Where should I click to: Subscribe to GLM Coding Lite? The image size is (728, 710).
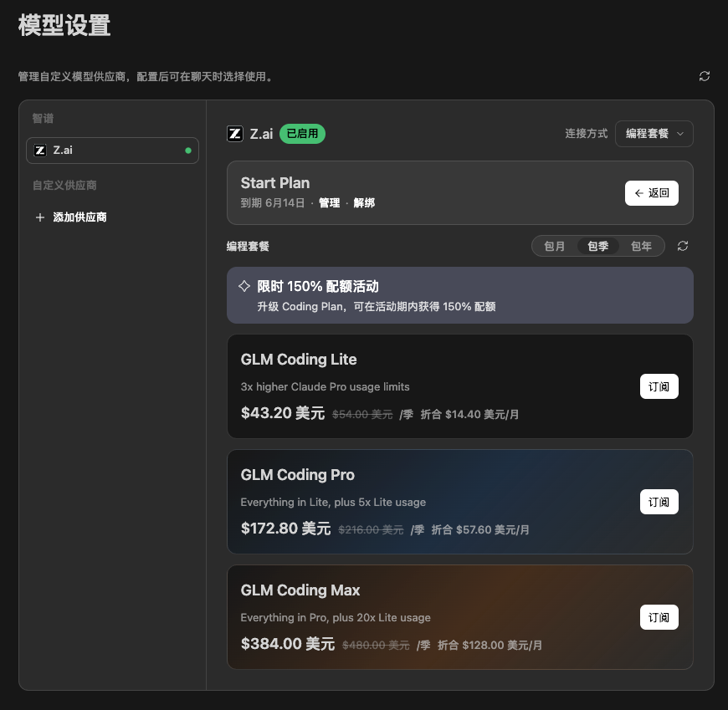point(659,386)
